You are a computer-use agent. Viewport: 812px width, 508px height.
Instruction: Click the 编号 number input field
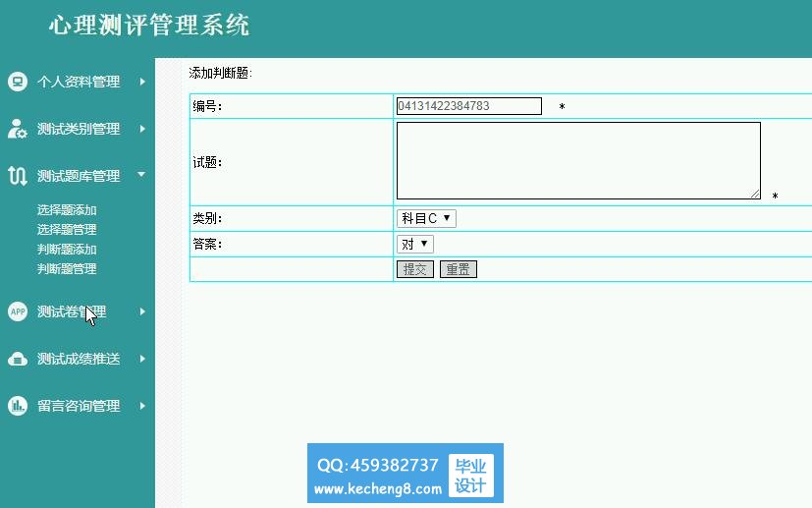tap(468, 106)
